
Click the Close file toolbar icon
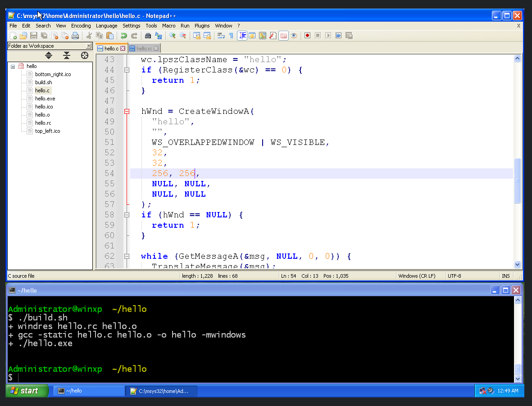[x=55, y=36]
